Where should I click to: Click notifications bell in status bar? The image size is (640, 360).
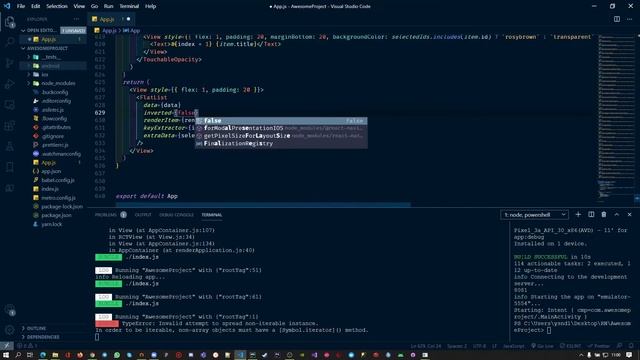click(631, 346)
